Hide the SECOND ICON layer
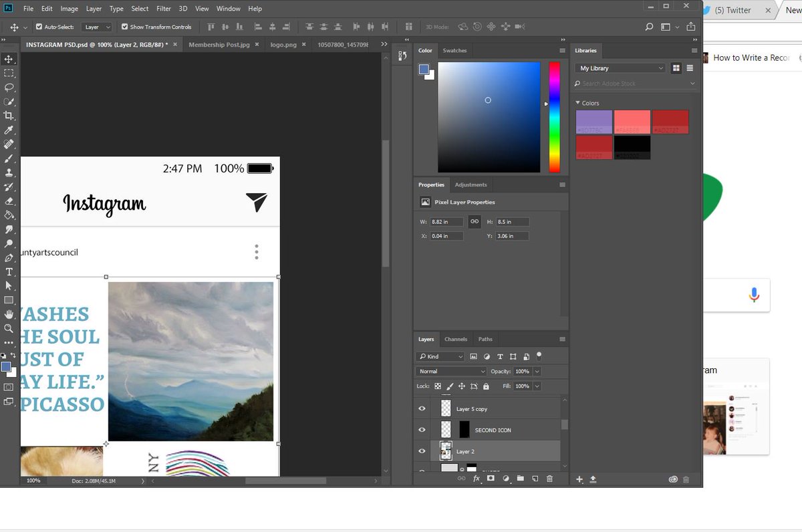Viewport: 802px width, 532px height. coord(422,430)
